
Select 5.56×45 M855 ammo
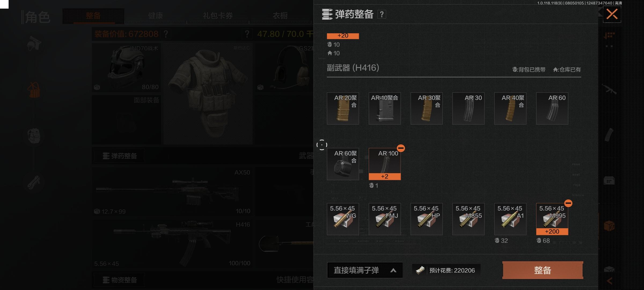tap(468, 219)
